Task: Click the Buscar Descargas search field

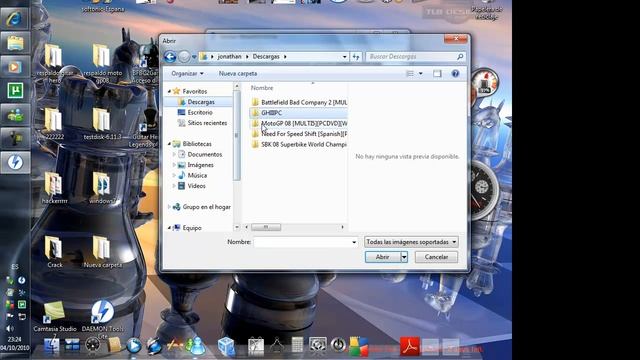Action: click(411, 57)
